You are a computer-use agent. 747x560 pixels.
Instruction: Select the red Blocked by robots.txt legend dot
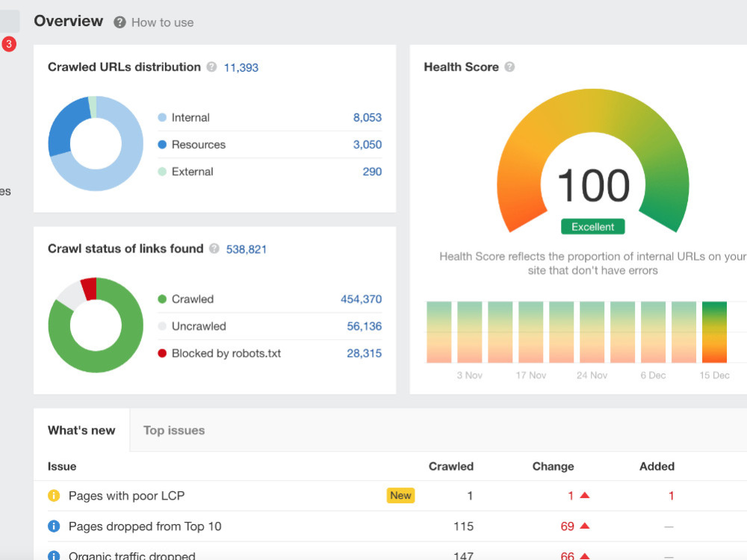(162, 353)
